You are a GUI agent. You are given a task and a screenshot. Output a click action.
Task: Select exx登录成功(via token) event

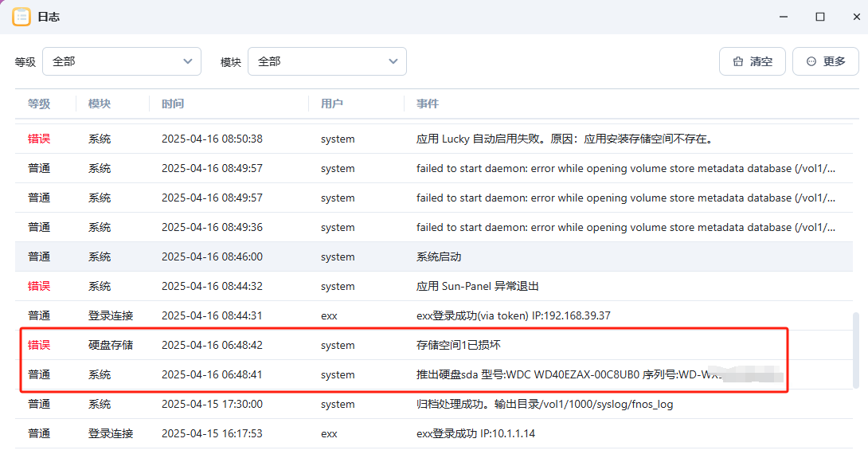513,315
